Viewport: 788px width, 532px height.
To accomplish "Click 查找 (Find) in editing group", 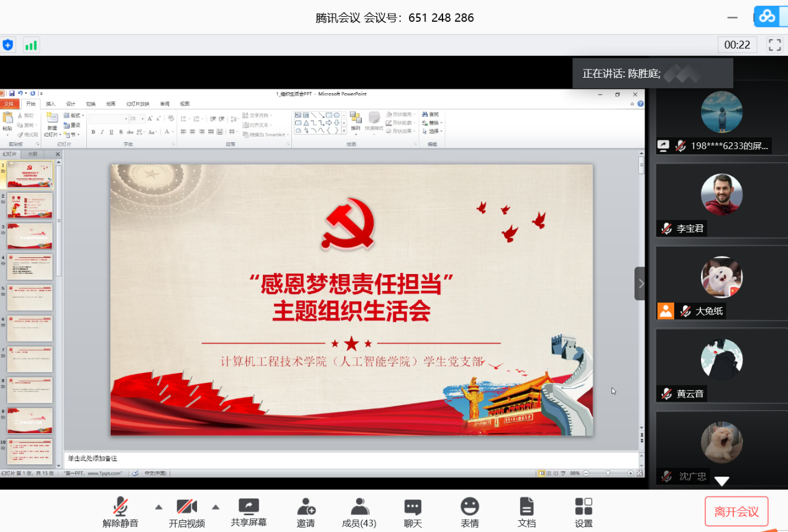I will (x=430, y=114).
